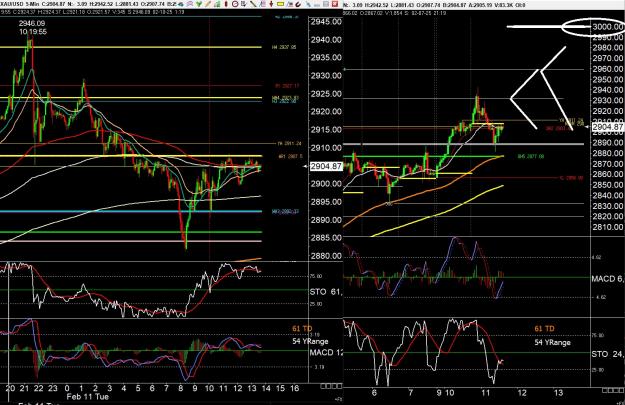The image size is (625, 405).
Task: Click the 2900.00 price label on left axis
Action: click(326, 184)
